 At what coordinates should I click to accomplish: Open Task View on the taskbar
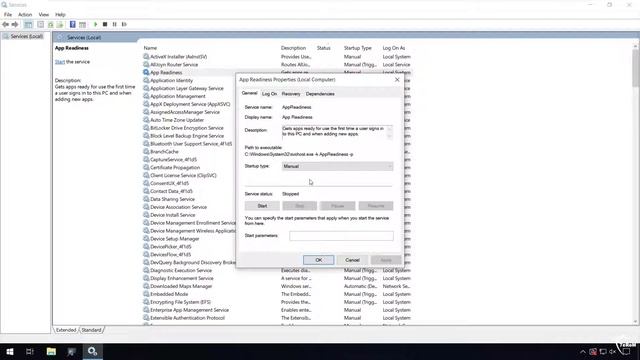click(x=30, y=351)
